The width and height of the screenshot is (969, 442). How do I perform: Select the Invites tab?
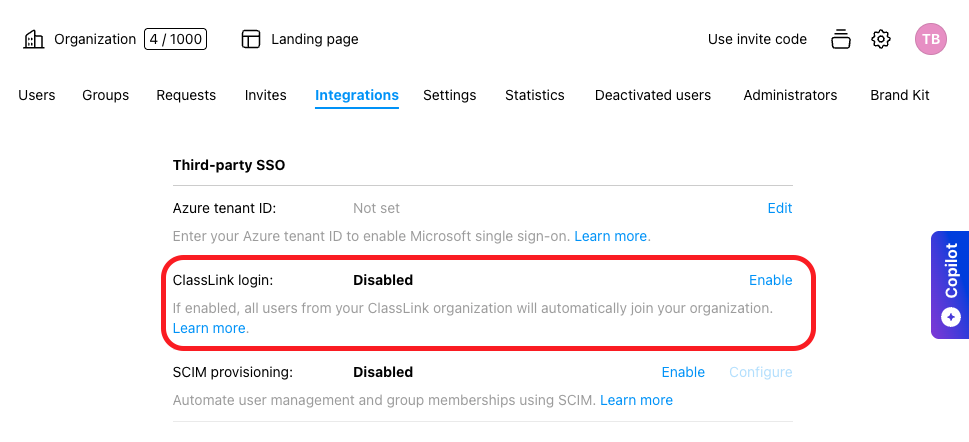pos(266,95)
